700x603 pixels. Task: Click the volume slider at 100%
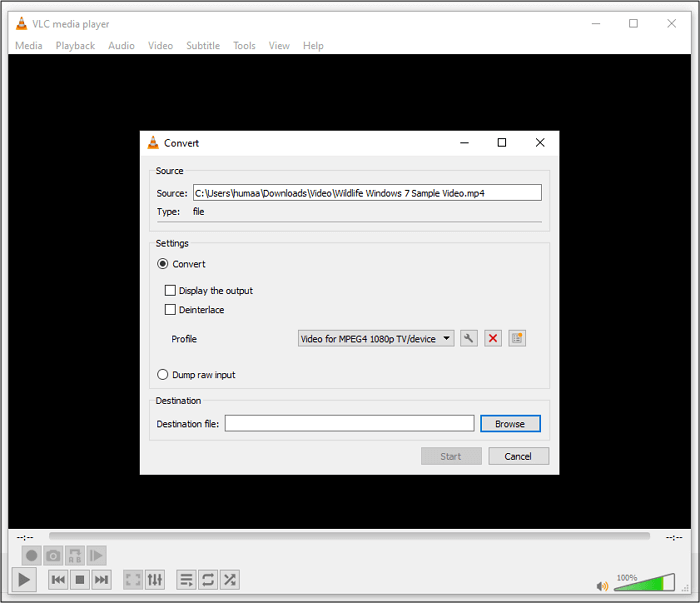tap(645, 582)
